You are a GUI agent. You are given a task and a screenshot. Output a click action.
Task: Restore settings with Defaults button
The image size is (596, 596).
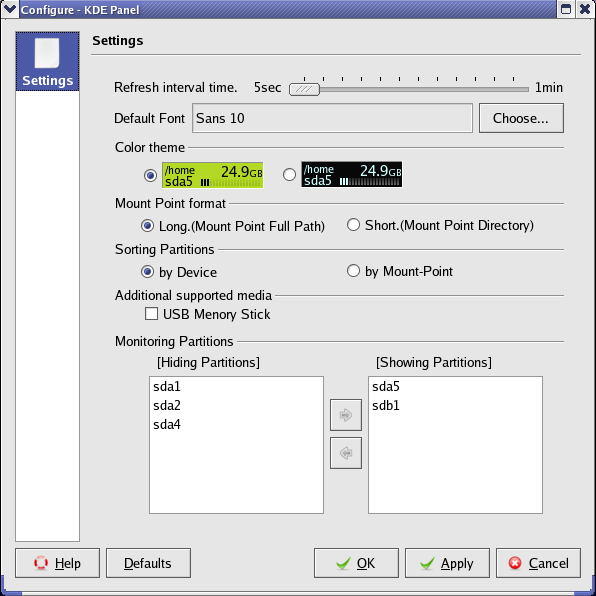(x=148, y=563)
